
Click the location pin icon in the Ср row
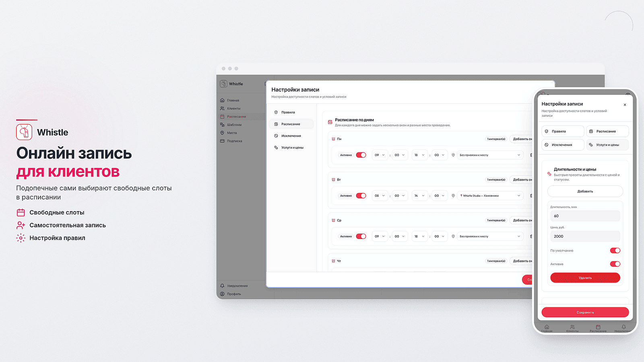[453, 236]
